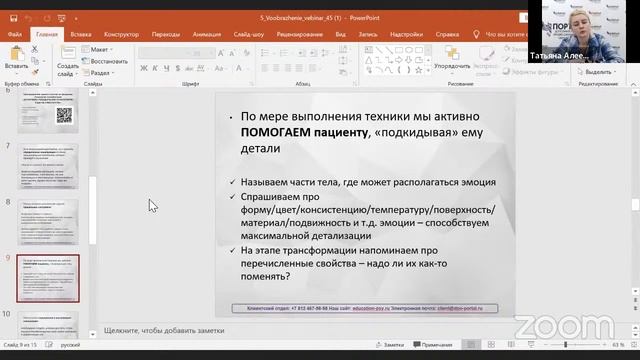640x360 pixels.
Task: Toggle Italic (К) formatting
Action: 155,69
